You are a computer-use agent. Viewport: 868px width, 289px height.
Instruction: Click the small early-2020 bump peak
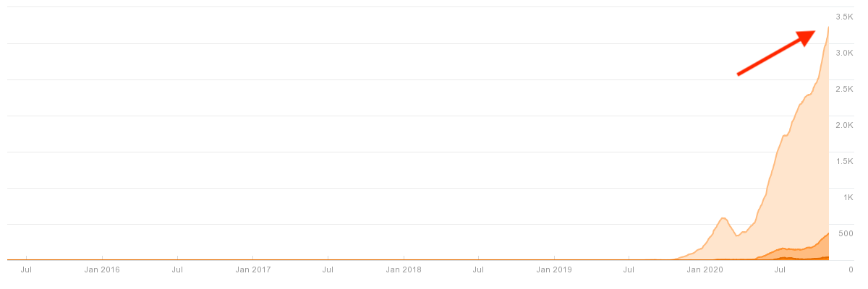pyautogui.click(x=723, y=217)
